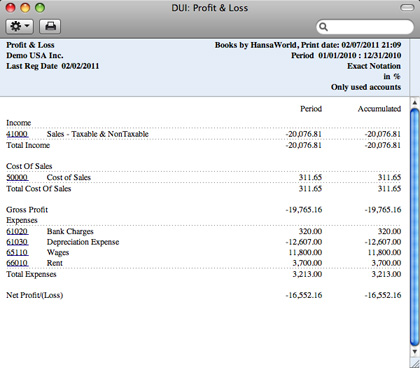Click the 'Exact Notation' header text
The image size is (420, 368).
pos(374,66)
